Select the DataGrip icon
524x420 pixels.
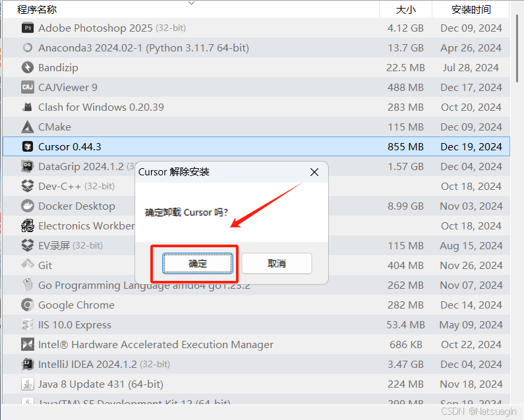[28, 166]
